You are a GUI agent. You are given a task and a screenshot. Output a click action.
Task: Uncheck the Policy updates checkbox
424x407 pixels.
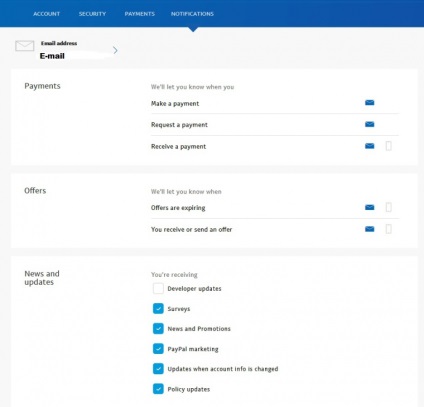coord(158,389)
